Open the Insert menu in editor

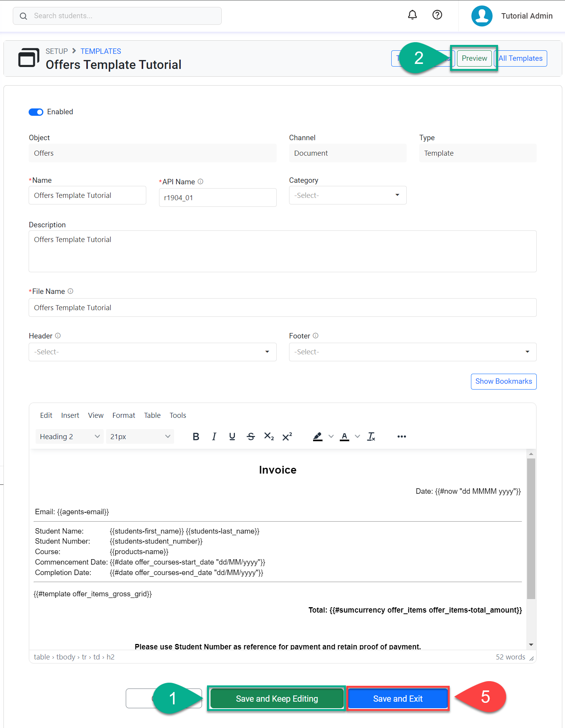[x=70, y=415]
